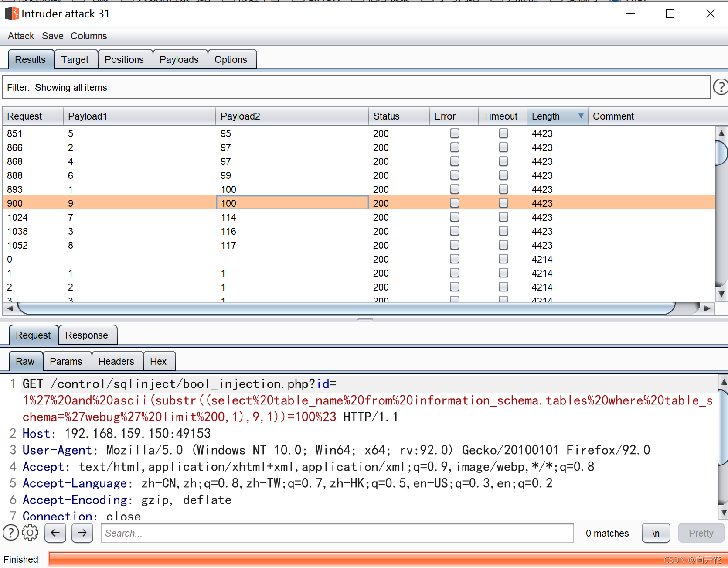Sort by the Request column header
This screenshot has width=728, height=568.
click(x=33, y=116)
